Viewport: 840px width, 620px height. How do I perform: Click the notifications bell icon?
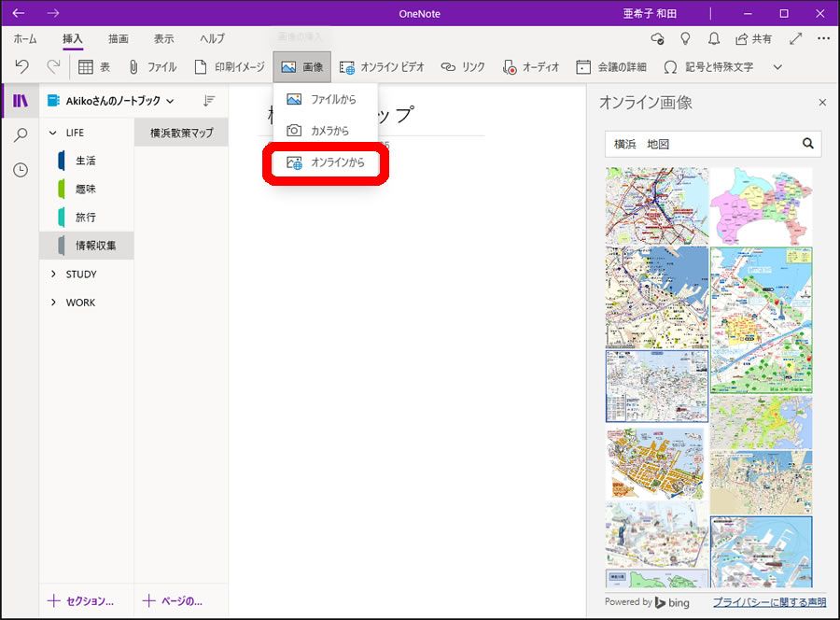point(714,39)
